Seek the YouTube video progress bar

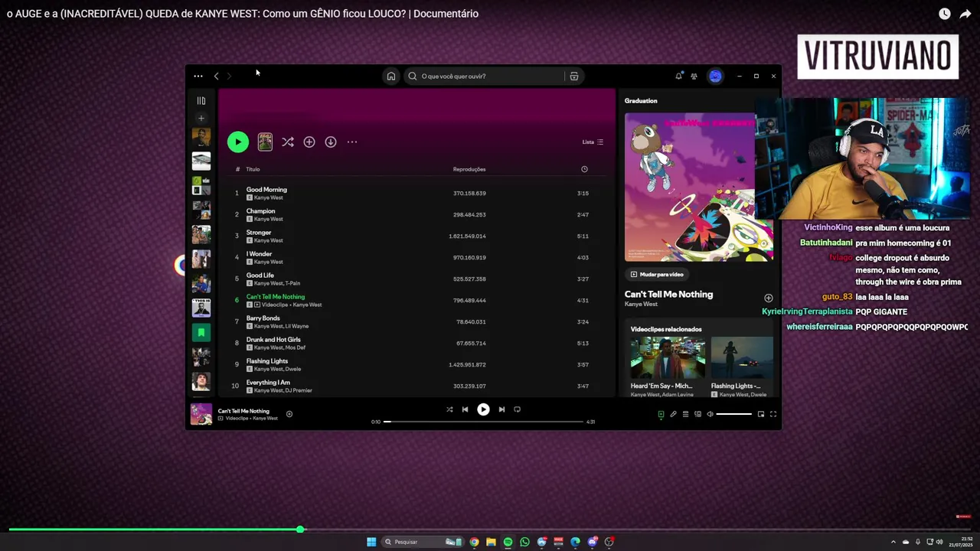tap(490, 529)
